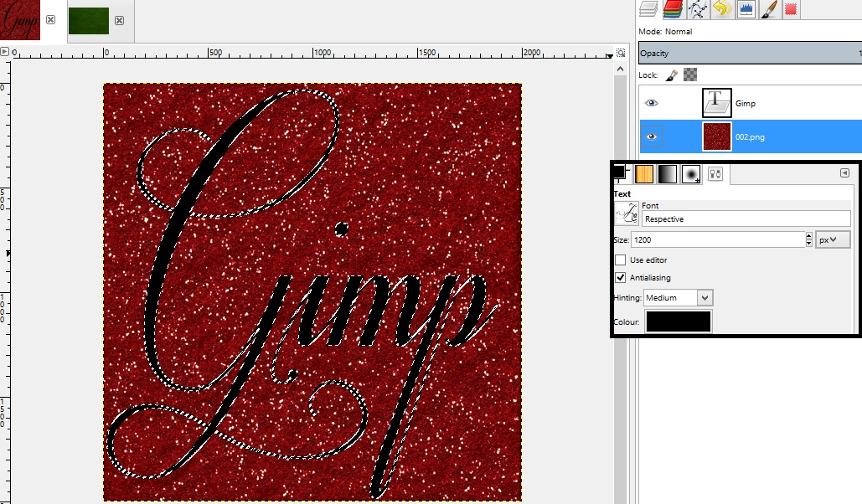
Task: Toggle zoom image when window resizes
Action: pos(621,53)
